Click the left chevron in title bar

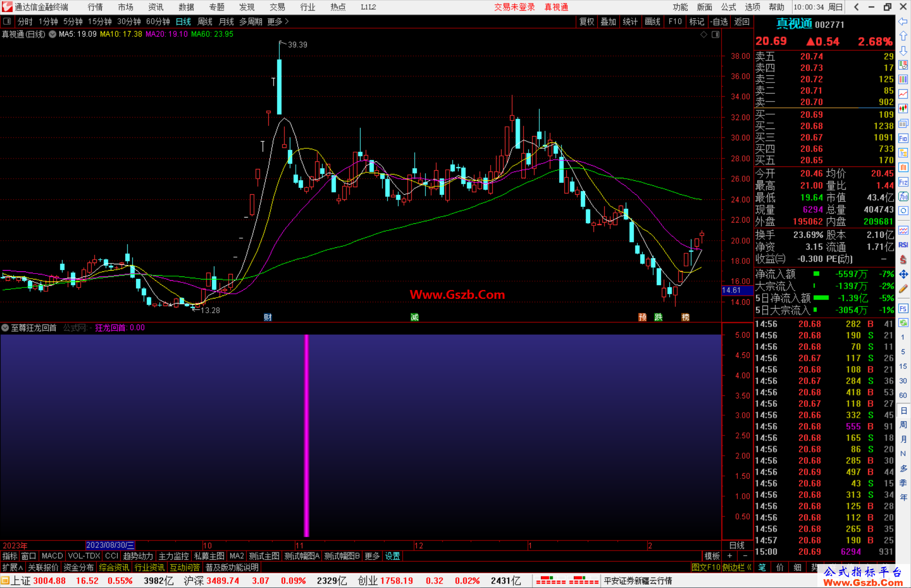856,7
